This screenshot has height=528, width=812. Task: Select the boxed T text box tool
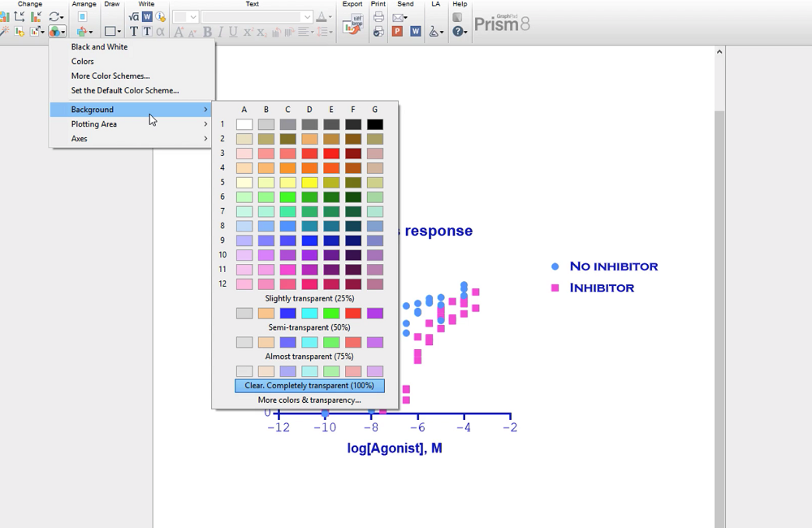click(x=147, y=31)
